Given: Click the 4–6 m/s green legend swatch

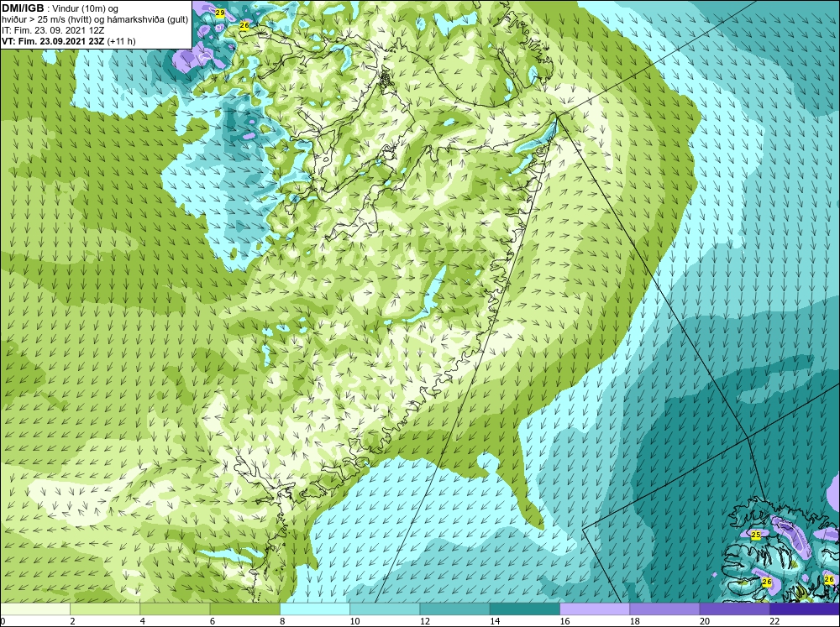Looking at the screenshot, I should click(176, 609).
